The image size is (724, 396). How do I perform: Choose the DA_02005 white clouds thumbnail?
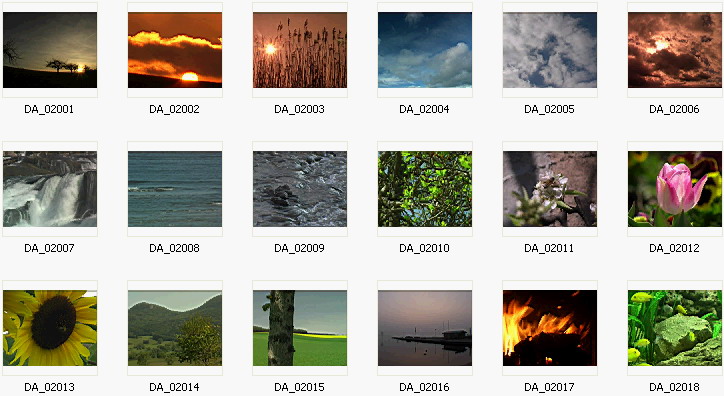550,50
